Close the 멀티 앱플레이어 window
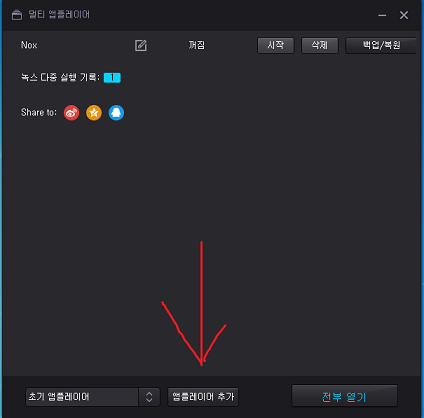The image size is (424, 418). click(x=404, y=15)
